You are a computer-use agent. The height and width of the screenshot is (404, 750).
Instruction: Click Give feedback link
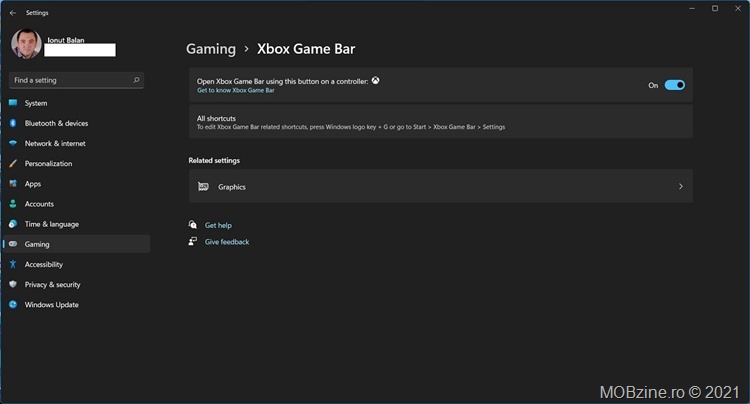click(227, 242)
